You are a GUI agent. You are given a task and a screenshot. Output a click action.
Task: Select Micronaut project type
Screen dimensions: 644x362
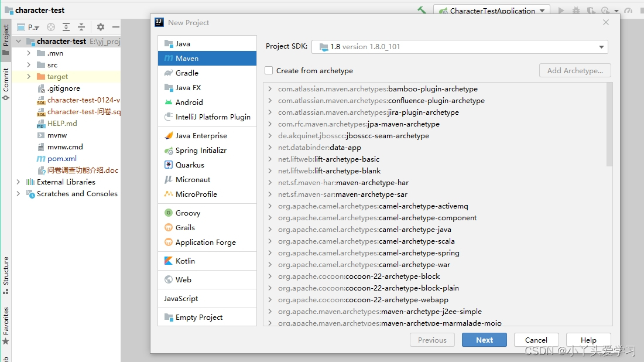(x=207, y=180)
